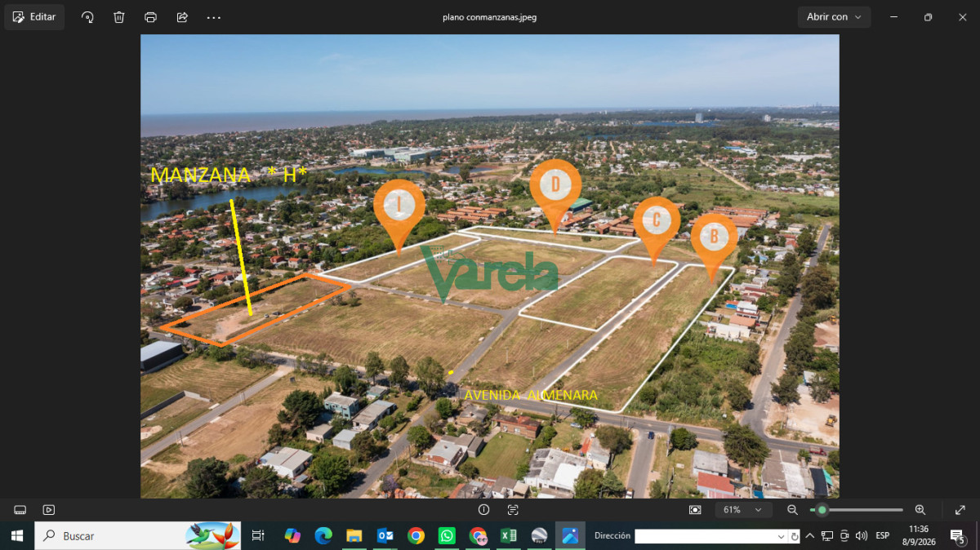Enter full screen with the expand arrows icon
The image size is (980, 550).
[x=960, y=509]
